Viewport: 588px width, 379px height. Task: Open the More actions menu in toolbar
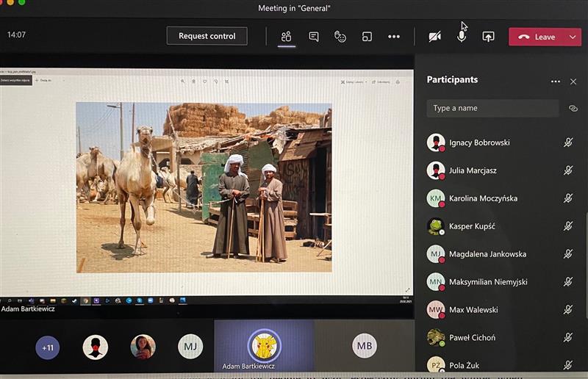[394, 36]
